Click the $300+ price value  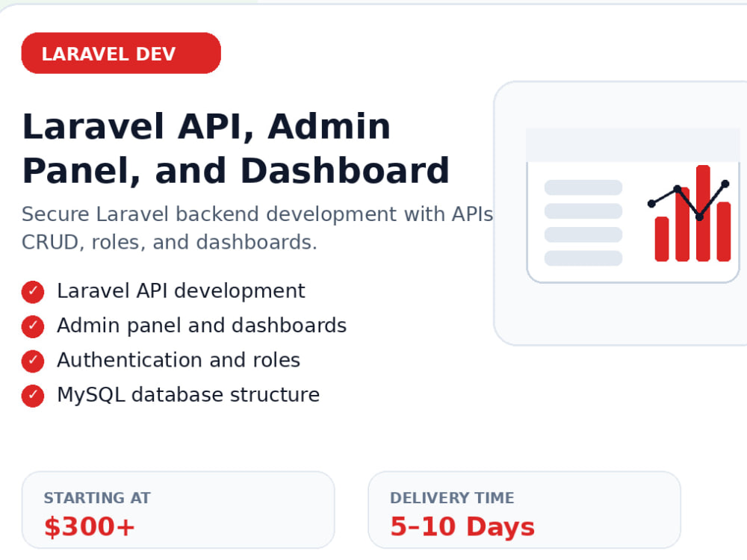[x=90, y=526]
